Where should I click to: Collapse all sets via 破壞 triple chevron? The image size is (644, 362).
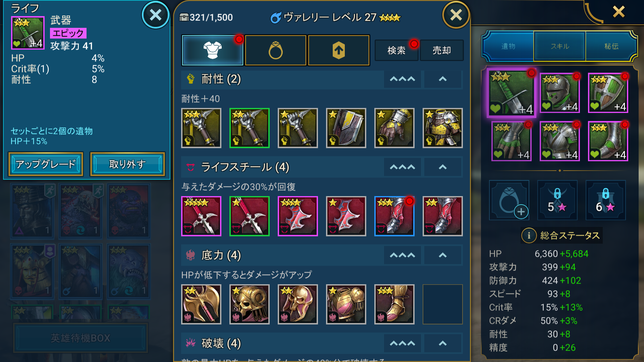(402, 343)
